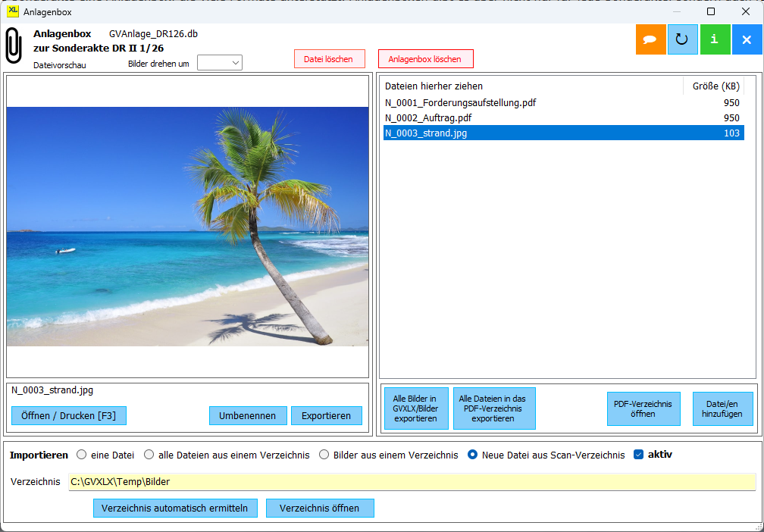Screen dimensions: 764x532
Task: Click the GVAnlage_DR126.db file name label
Action: [x=153, y=34]
